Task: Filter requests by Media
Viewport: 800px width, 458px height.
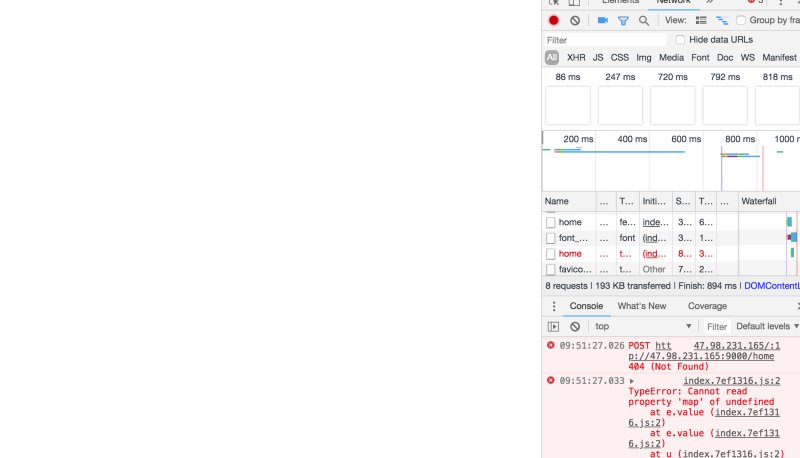Action: pos(671,58)
